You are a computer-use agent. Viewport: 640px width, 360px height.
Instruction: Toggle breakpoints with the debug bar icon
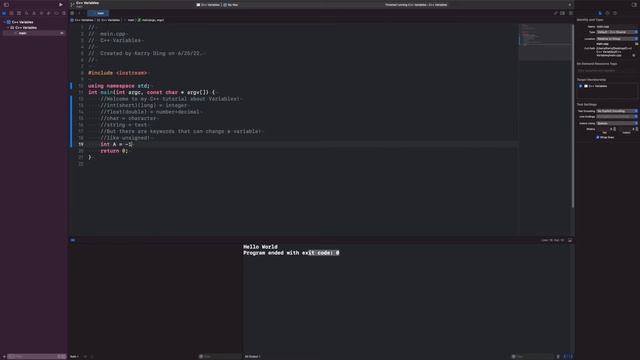pos(73,240)
